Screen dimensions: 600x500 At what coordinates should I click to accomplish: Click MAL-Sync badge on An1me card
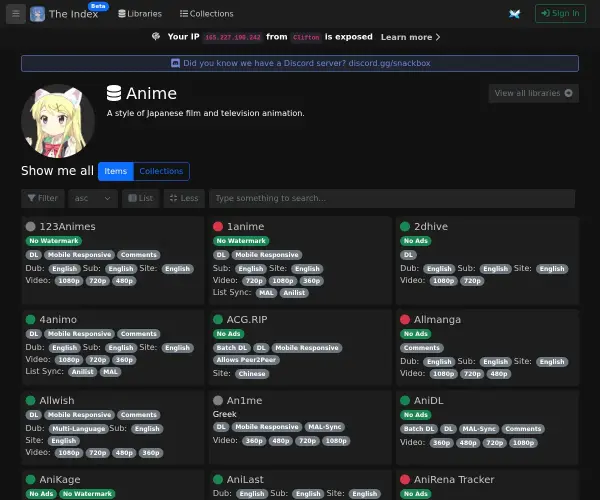324,427
